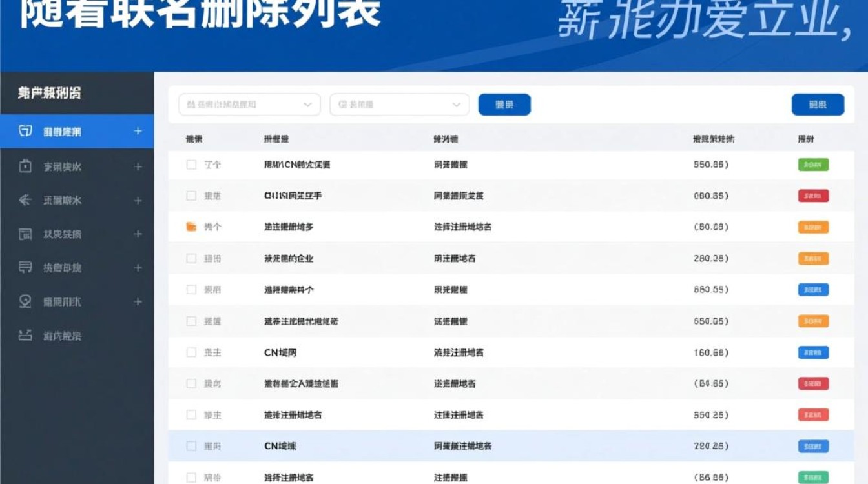The image size is (868, 484).
Task: Select the checkbox on the CN埠域 row
Action: point(191,446)
